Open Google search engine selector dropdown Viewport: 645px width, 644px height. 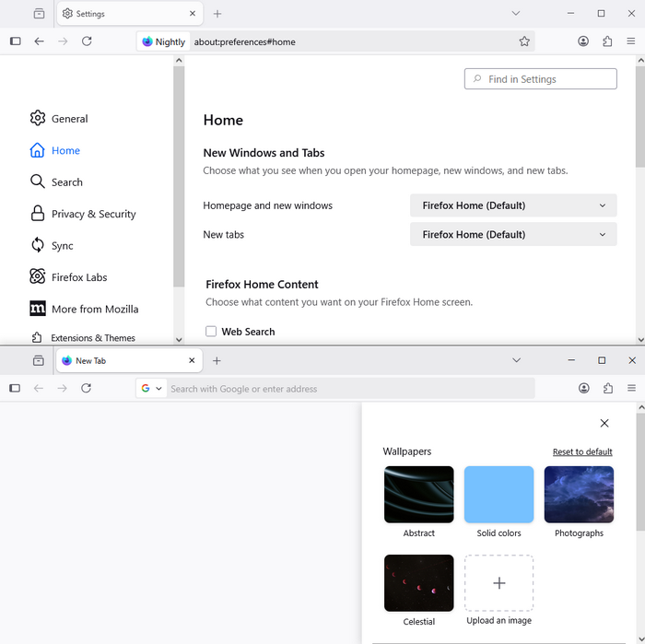click(x=151, y=389)
